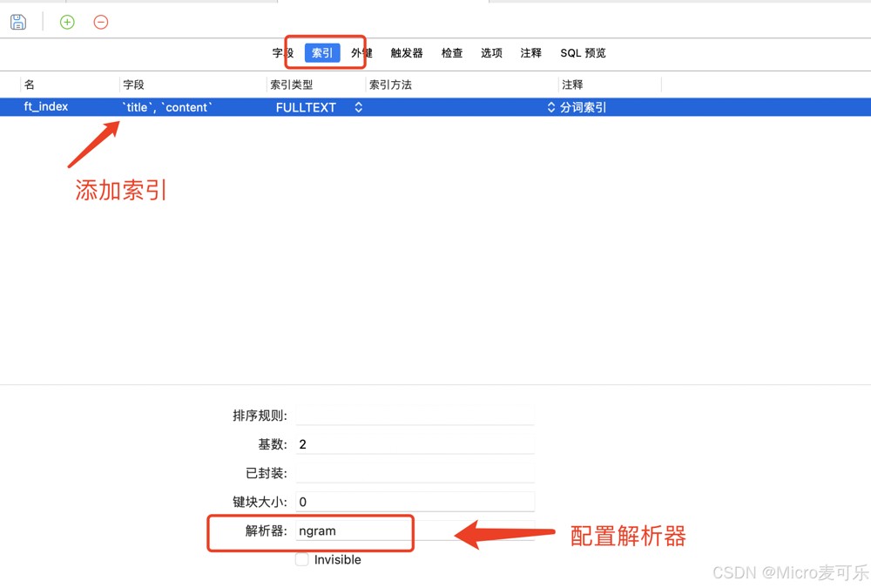Click the 索引类型 column header
This screenshot has width=871, height=588.
[x=292, y=84]
